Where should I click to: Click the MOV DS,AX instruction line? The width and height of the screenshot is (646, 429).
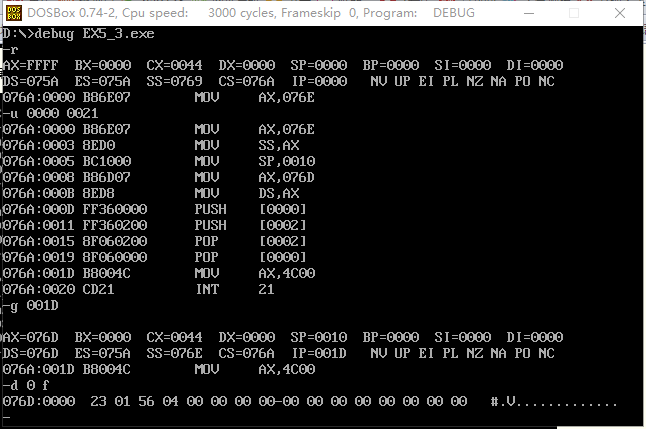(x=151, y=193)
